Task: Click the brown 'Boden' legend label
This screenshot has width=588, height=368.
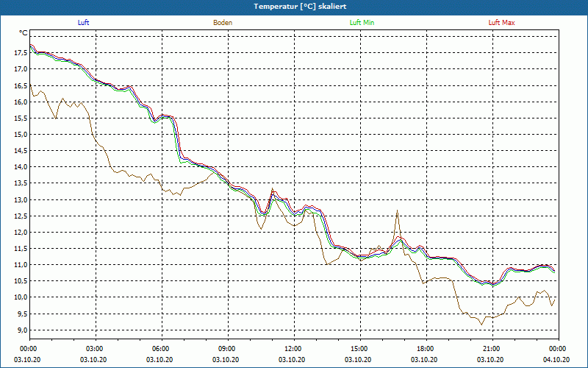Action: [223, 23]
